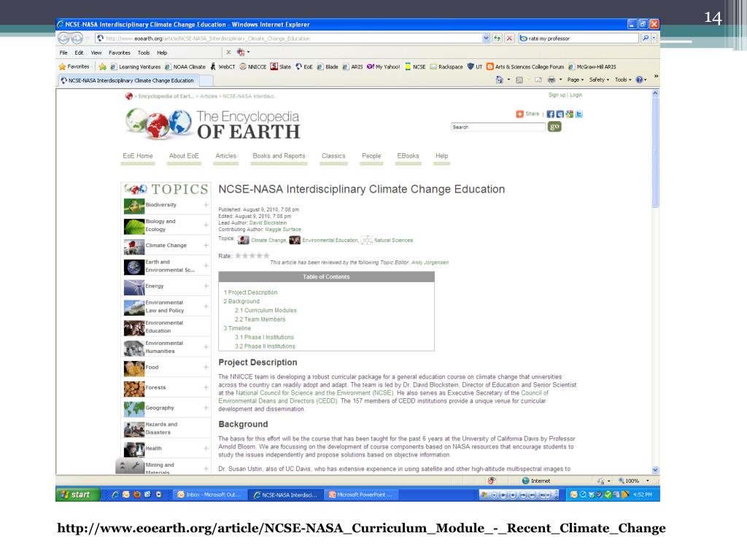Click the Classics navigation link
Image resolution: width=747 pixels, height=560 pixels.
pyautogui.click(x=333, y=156)
